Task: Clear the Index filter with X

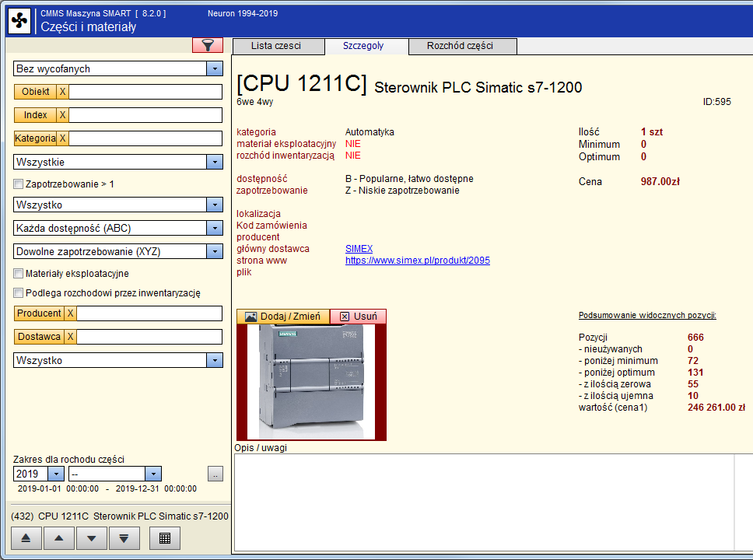Action: point(62,115)
